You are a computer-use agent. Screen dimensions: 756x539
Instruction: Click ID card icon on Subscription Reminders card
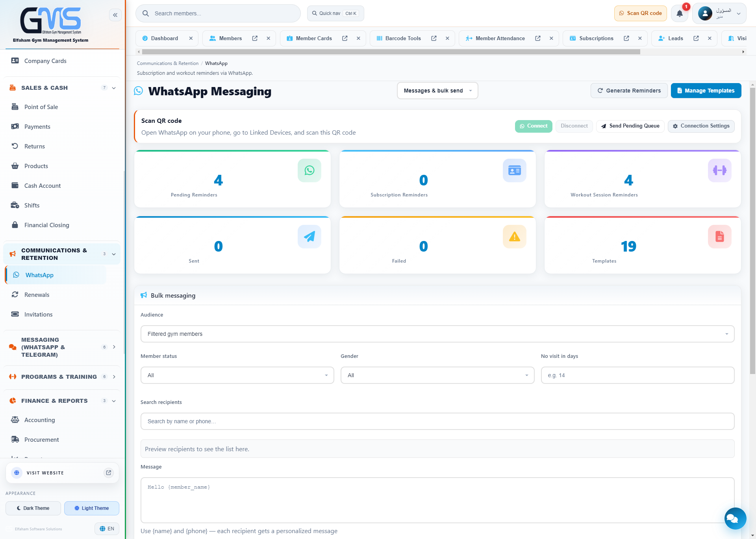515,170
